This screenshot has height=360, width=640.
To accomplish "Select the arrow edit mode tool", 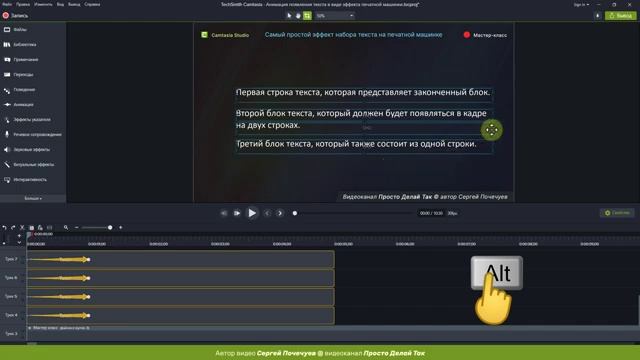I will (x=289, y=16).
